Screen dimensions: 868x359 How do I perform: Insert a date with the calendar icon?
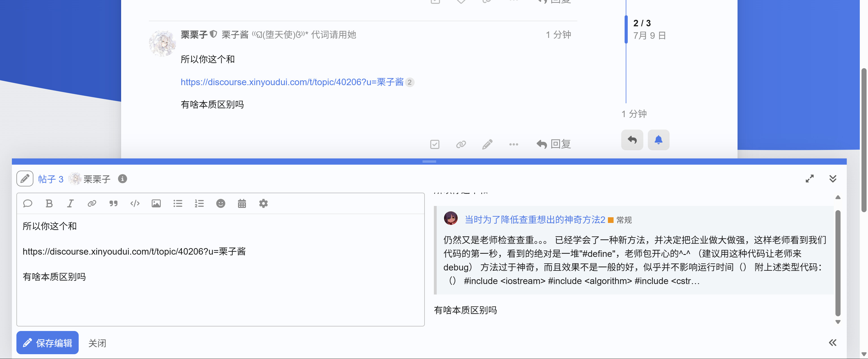coord(242,203)
